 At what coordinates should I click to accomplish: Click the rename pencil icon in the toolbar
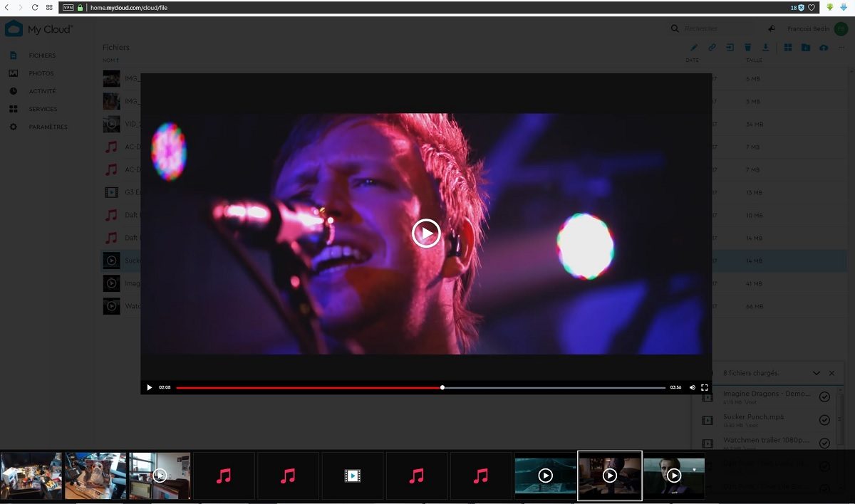[x=694, y=48]
